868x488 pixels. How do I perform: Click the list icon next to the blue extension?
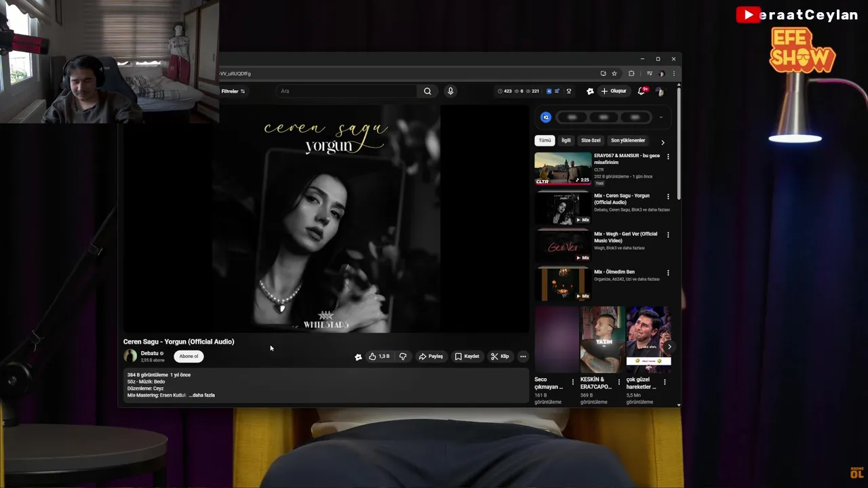(x=557, y=91)
